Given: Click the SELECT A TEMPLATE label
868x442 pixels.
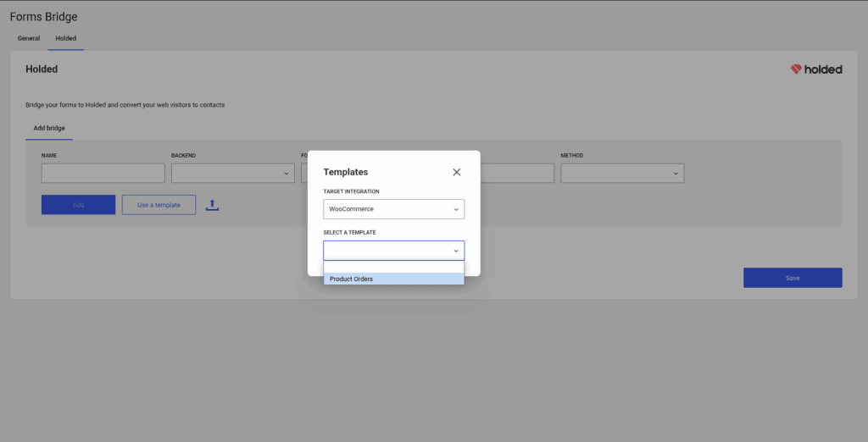Looking at the screenshot, I should pyautogui.click(x=349, y=232).
